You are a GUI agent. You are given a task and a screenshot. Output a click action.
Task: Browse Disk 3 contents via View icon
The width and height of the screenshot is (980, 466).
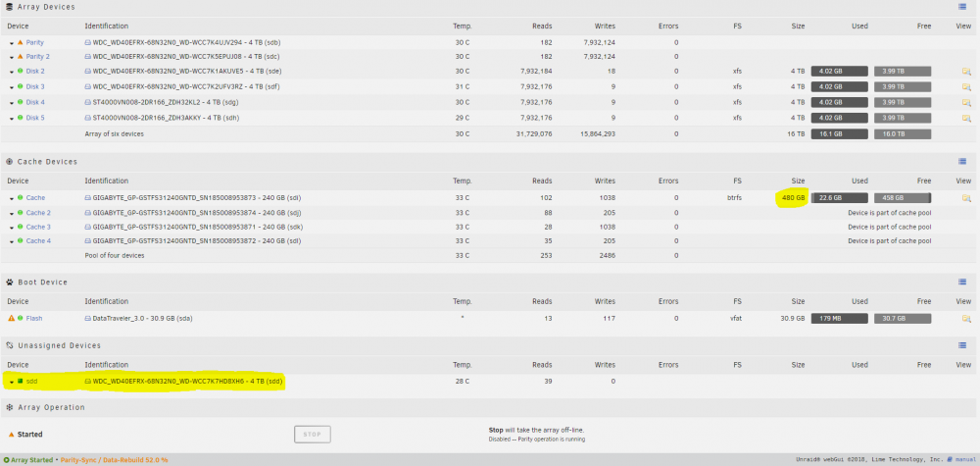966,87
